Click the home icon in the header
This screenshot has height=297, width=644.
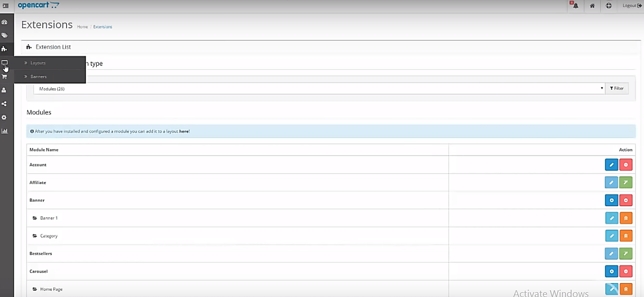click(592, 6)
